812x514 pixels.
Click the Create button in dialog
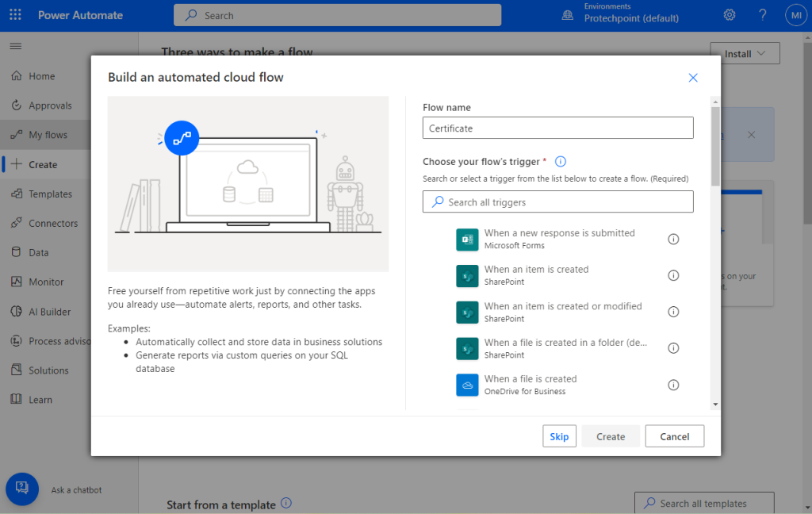pos(611,436)
